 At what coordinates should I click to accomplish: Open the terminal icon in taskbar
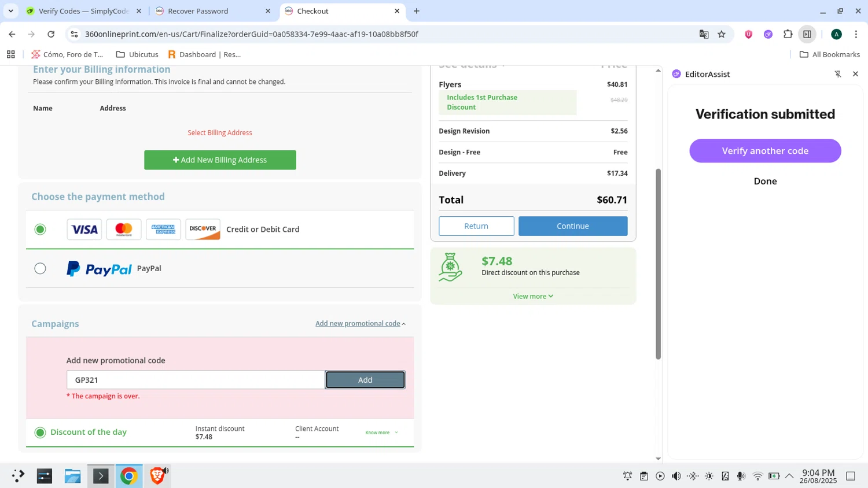pyautogui.click(x=101, y=476)
